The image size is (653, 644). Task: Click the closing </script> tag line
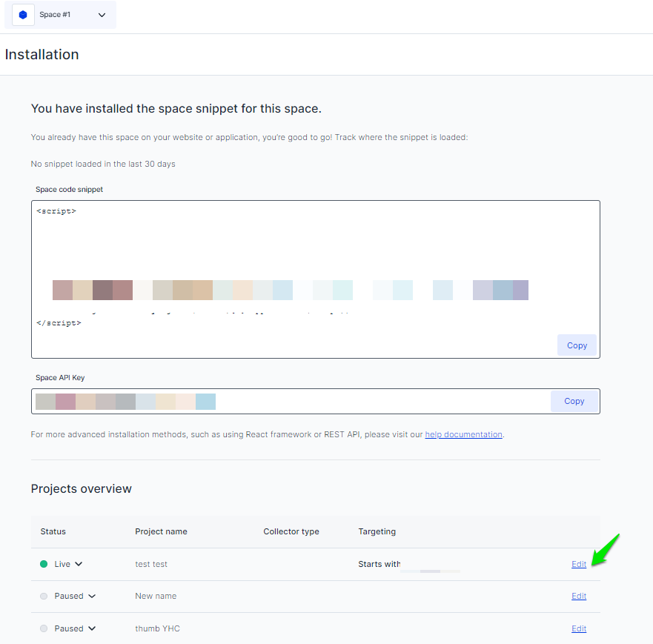click(59, 322)
